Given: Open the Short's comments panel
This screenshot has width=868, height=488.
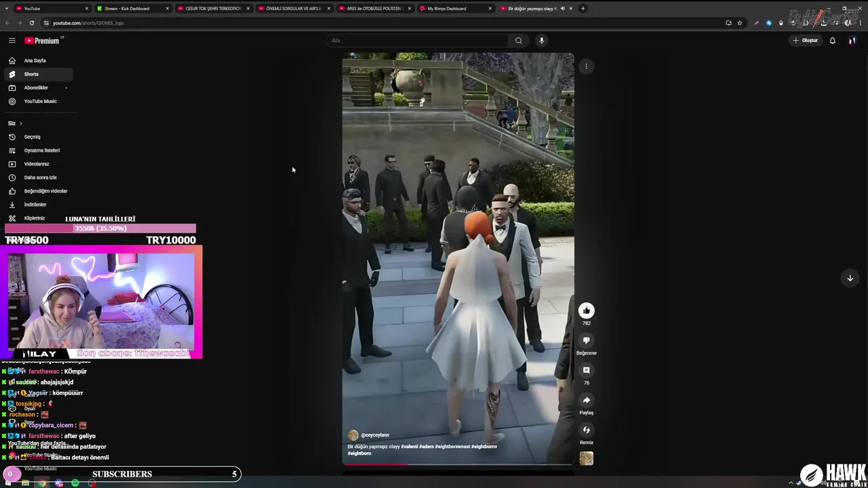Looking at the screenshot, I should coord(587,370).
